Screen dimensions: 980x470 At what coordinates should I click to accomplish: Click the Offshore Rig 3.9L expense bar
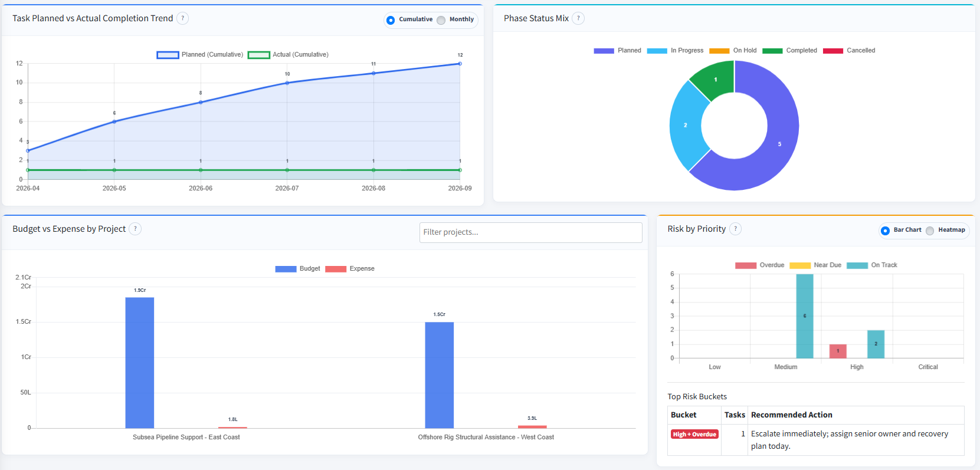click(x=532, y=426)
